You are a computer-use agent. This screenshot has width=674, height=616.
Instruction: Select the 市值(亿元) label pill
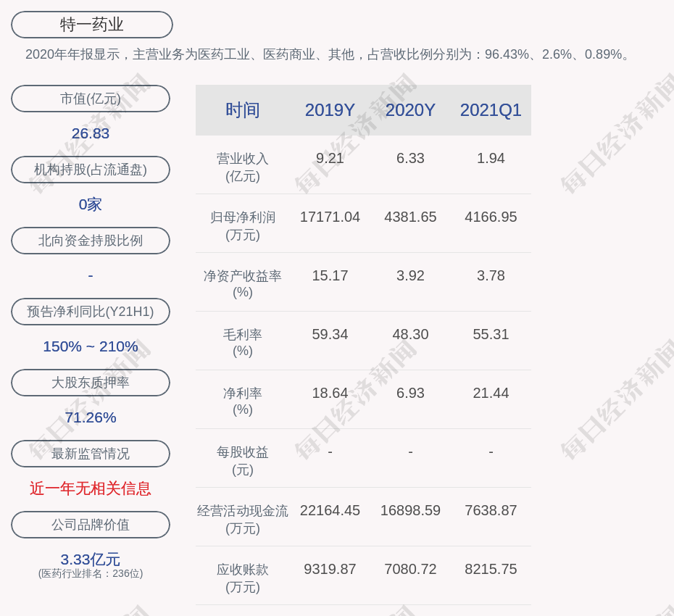pyautogui.click(x=91, y=99)
